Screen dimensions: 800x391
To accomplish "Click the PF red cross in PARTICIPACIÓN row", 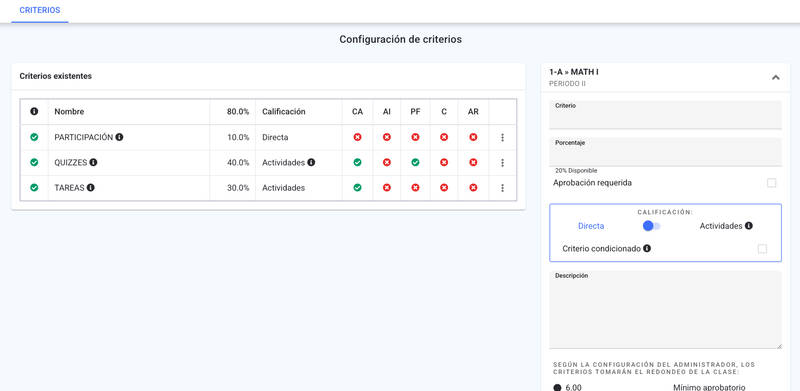I will click(x=415, y=137).
